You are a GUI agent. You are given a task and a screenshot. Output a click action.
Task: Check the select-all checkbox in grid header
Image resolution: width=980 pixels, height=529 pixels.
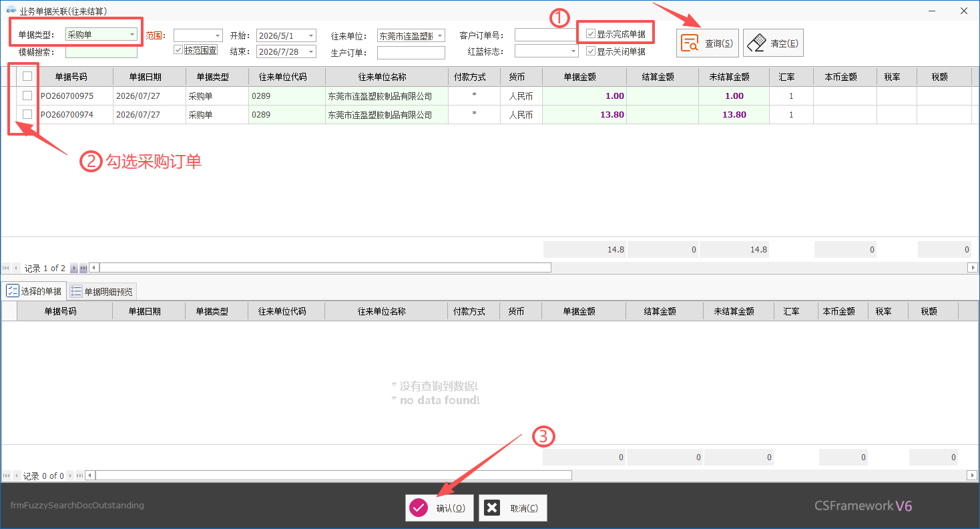27,76
